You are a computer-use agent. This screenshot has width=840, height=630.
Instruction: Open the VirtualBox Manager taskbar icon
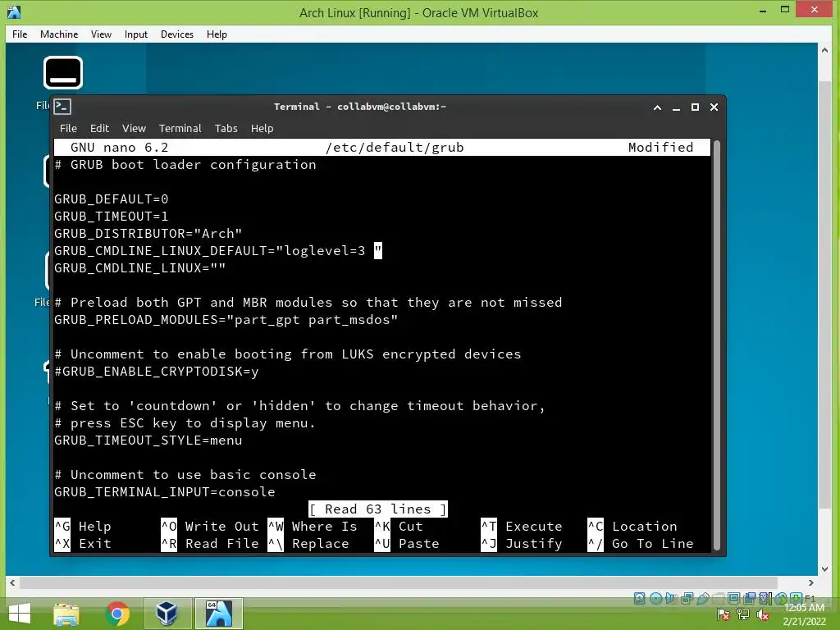pos(167,614)
